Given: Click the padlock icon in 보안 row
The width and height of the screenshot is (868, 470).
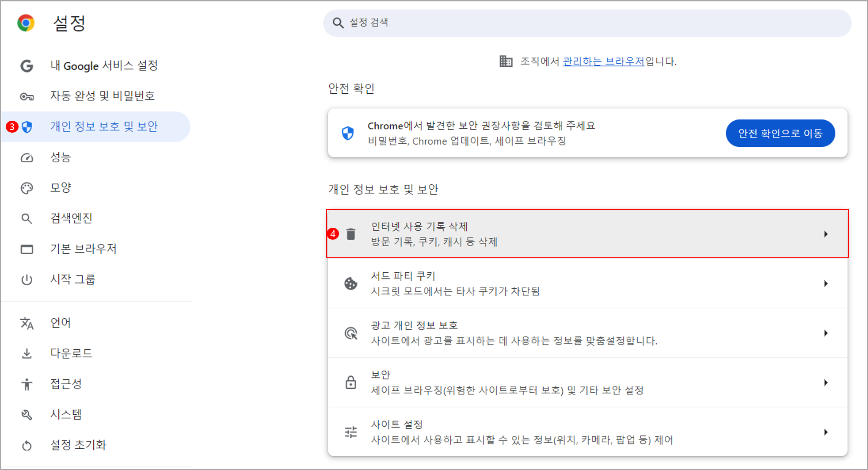Looking at the screenshot, I should tap(351, 382).
